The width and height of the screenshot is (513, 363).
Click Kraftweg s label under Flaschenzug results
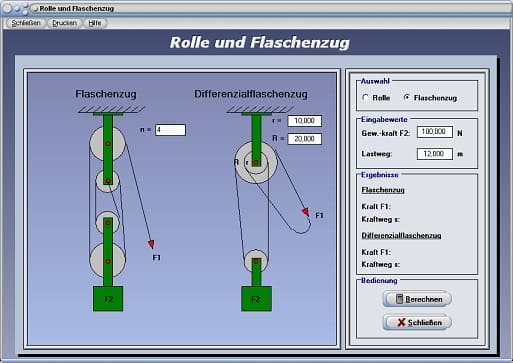380,219
